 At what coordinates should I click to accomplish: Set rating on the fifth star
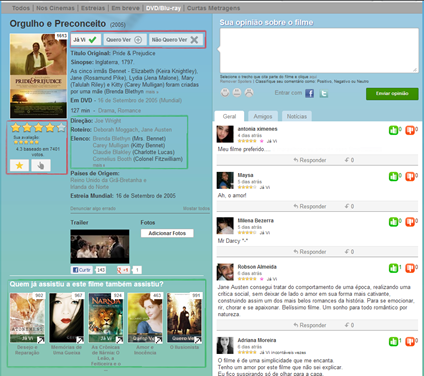click(x=61, y=127)
